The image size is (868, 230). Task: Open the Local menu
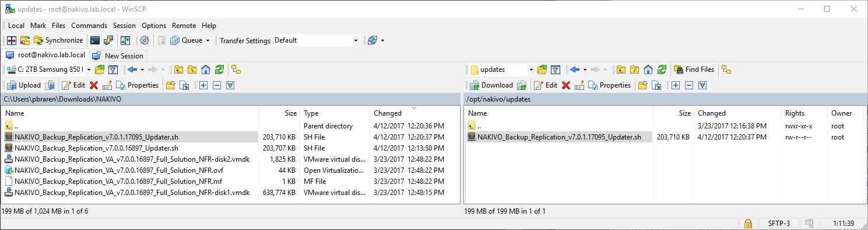16,26
